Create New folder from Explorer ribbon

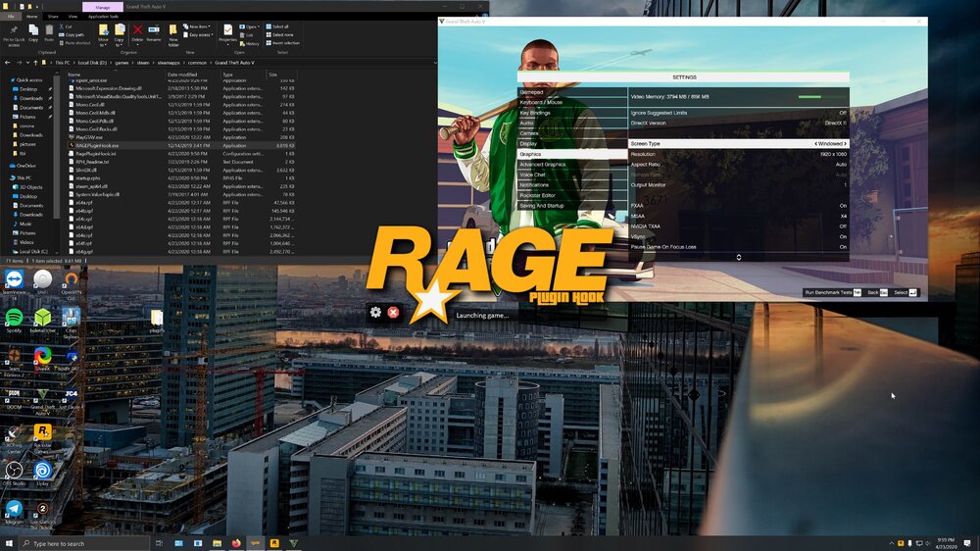pyautogui.click(x=173, y=35)
